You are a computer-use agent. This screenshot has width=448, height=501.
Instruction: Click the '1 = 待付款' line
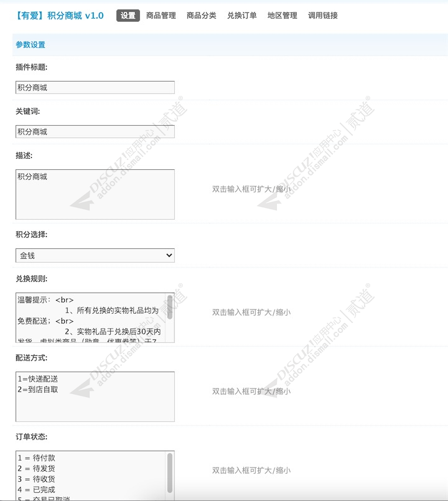(37, 458)
